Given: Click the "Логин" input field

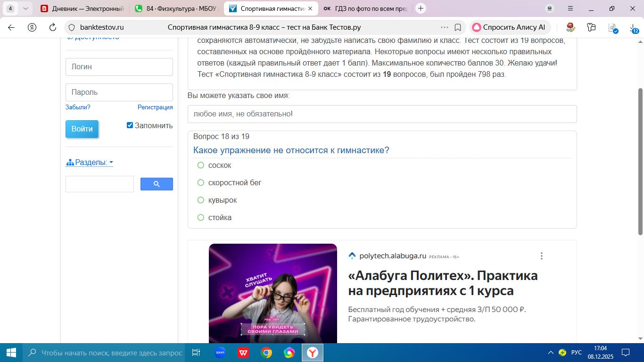Looking at the screenshot, I should pos(119,67).
